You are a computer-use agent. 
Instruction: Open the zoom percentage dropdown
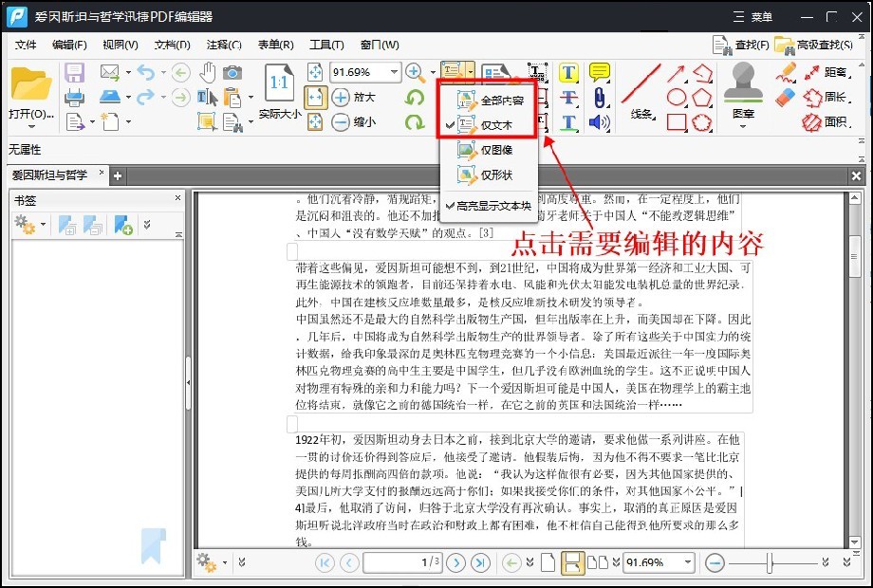coord(393,71)
